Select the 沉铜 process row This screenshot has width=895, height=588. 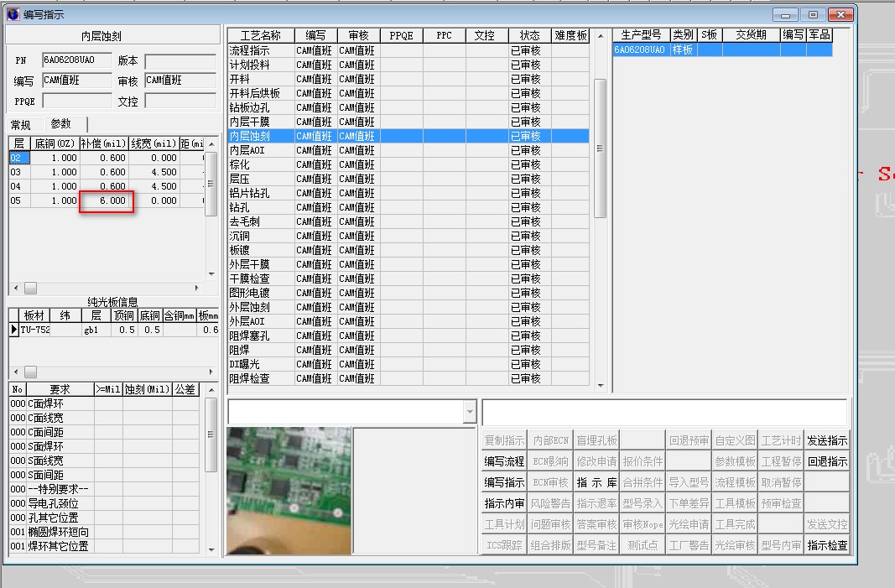point(408,236)
